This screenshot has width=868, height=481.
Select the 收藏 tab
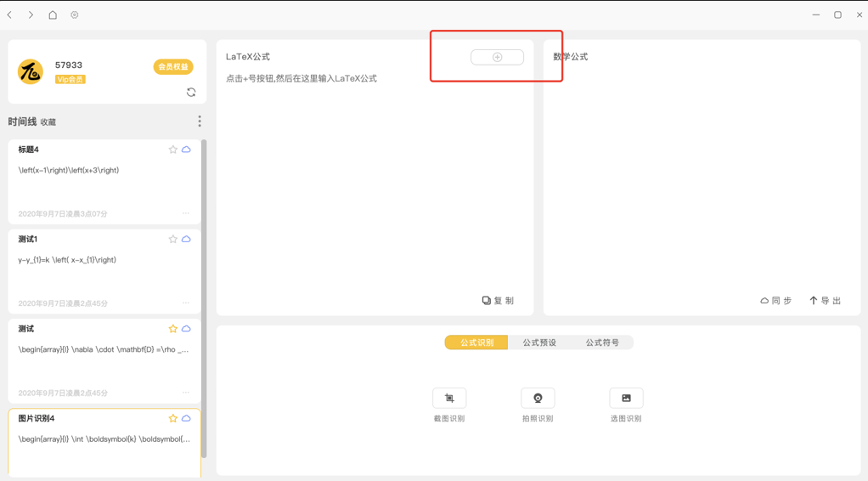(48, 122)
